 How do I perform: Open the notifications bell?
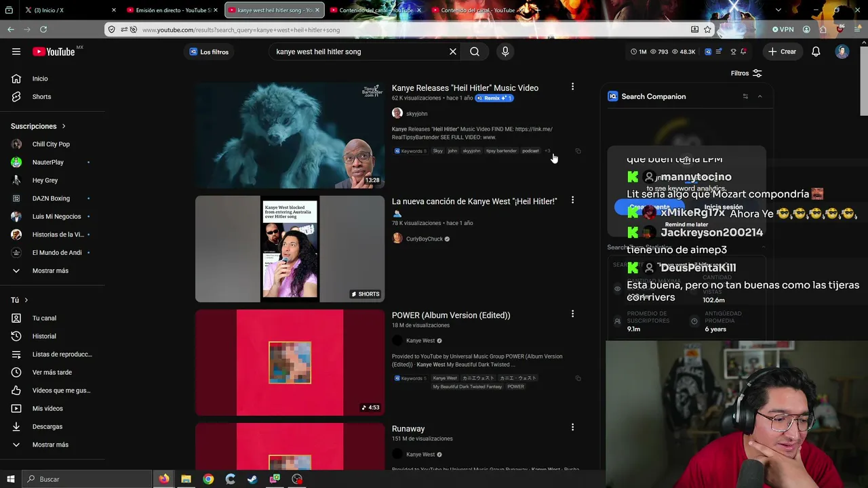pos(816,52)
